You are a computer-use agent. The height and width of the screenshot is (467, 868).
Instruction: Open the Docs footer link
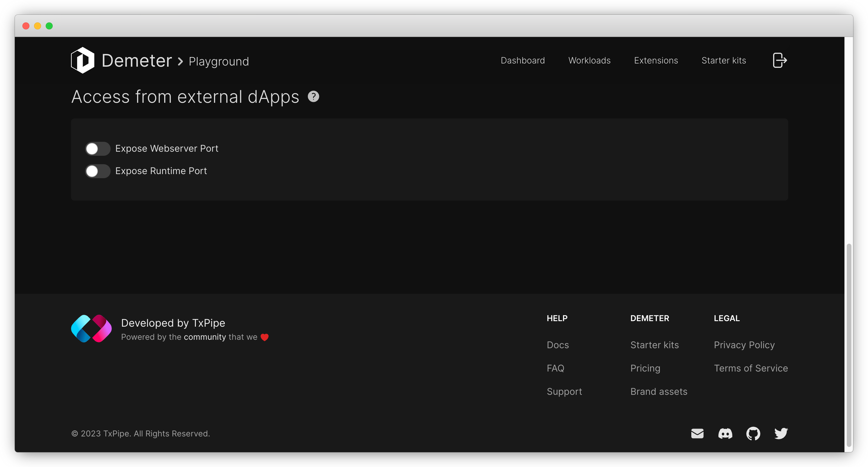[558, 345]
